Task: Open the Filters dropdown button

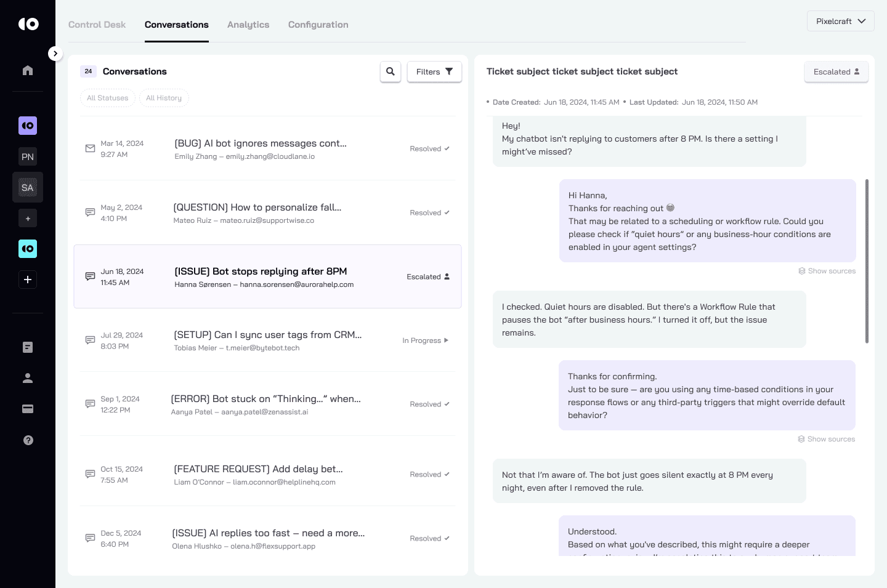Action: tap(434, 71)
